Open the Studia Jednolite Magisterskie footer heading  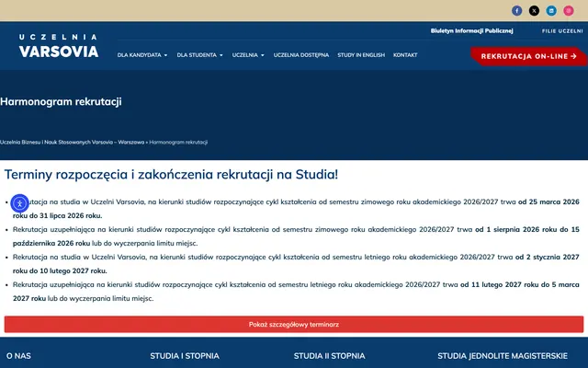pyautogui.click(x=503, y=356)
